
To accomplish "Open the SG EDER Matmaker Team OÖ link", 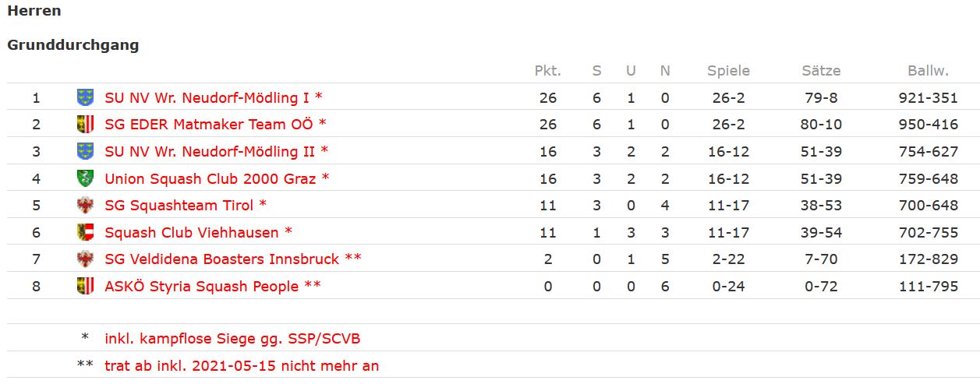I will pyautogui.click(x=208, y=125).
